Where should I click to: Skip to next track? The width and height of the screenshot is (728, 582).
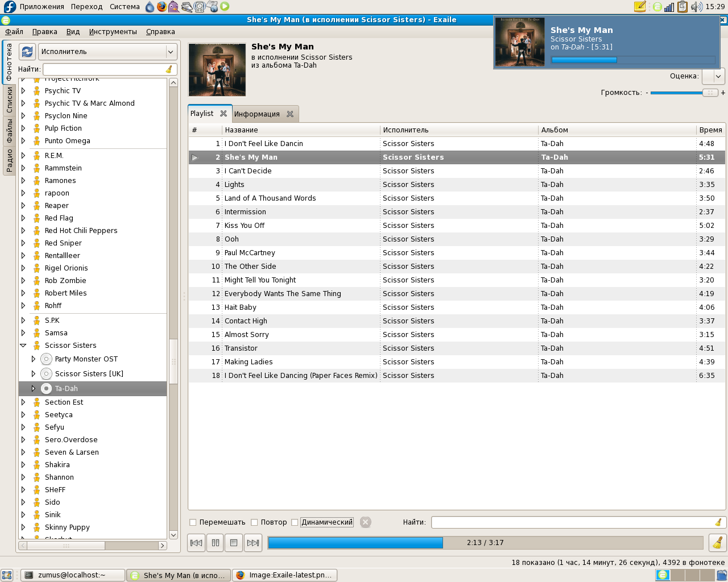[253, 543]
